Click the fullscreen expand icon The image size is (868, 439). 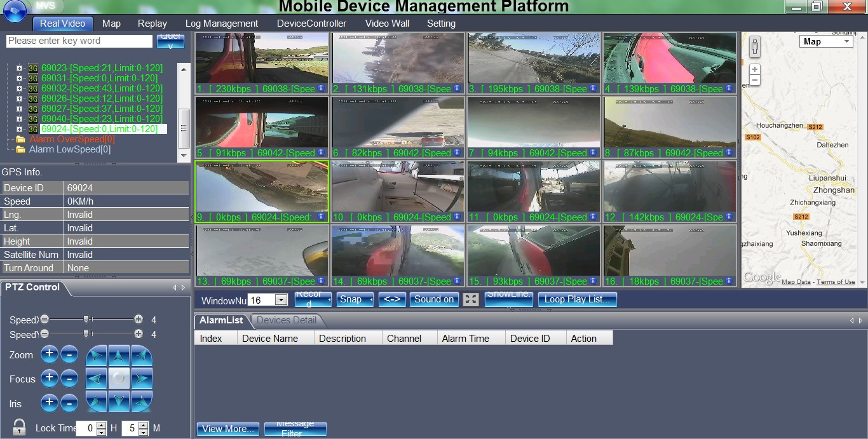[471, 299]
